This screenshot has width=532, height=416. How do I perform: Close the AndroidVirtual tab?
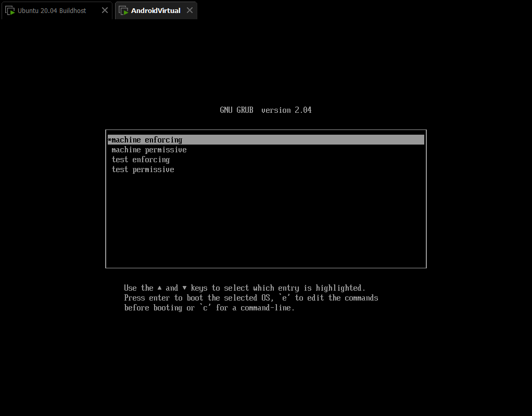pos(189,10)
